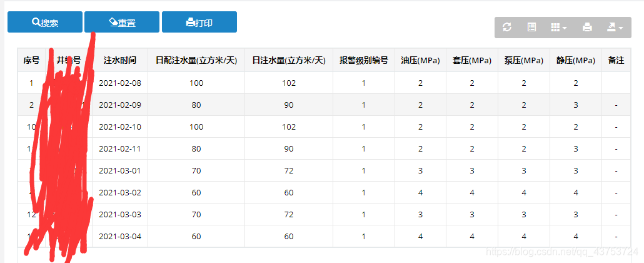Click the 套压(MPa) column header

[472, 61]
